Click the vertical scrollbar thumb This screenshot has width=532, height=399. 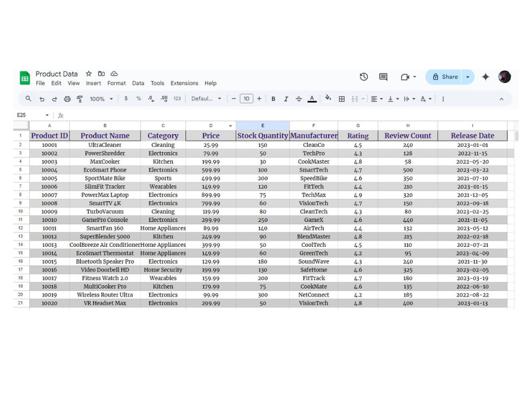(517, 136)
